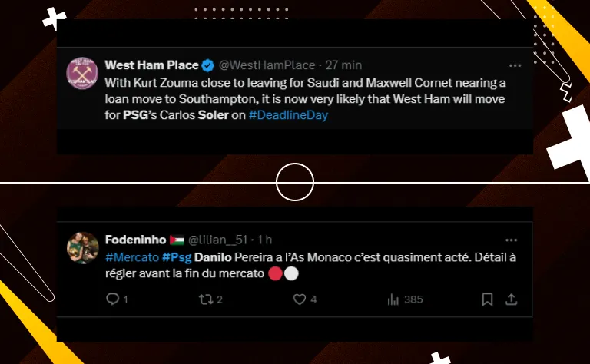Click West Ham Place's verified badge
The height and width of the screenshot is (364, 590).
[207, 65]
